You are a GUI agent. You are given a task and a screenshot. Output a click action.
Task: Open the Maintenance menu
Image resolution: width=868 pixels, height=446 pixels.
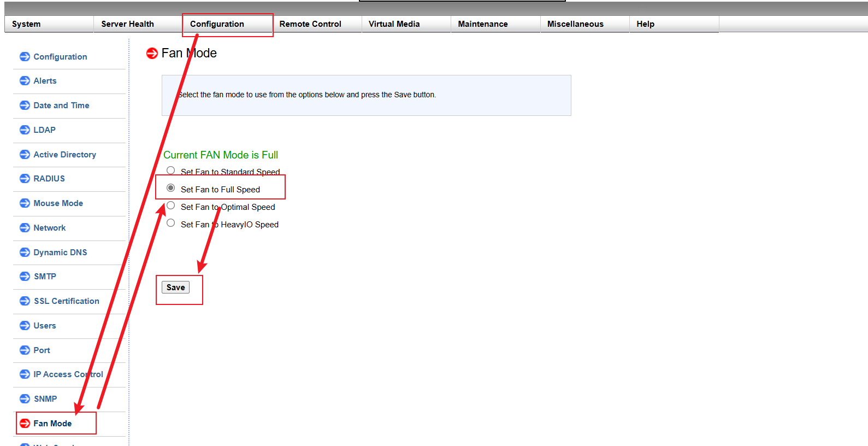tap(482, 24)
